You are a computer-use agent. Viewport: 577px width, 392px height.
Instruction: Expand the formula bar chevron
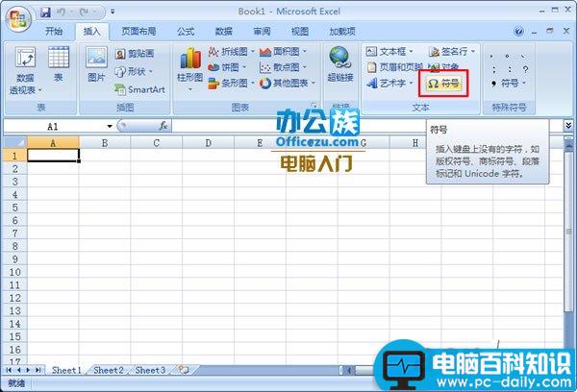point(568,126)
